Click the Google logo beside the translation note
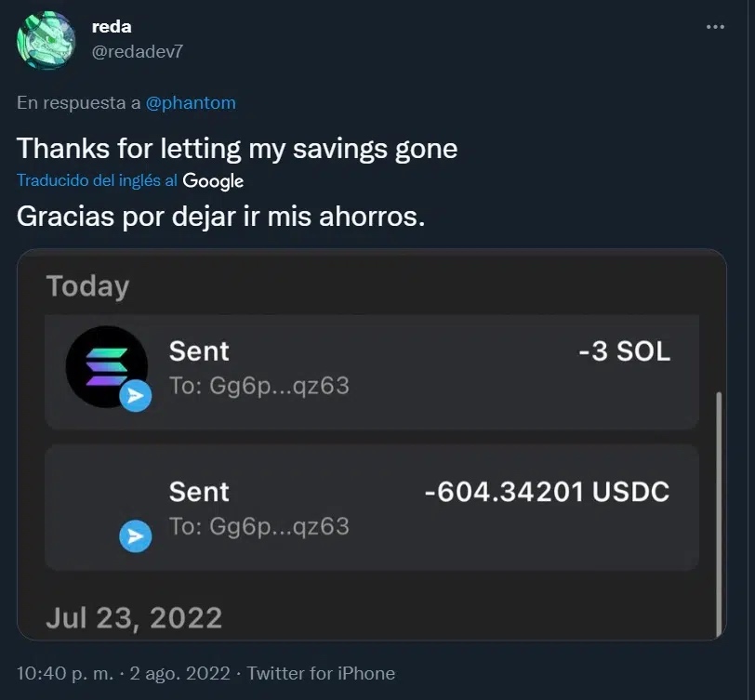Image resolution: width=755 pixels, height=700 pixels. [213, 180]
